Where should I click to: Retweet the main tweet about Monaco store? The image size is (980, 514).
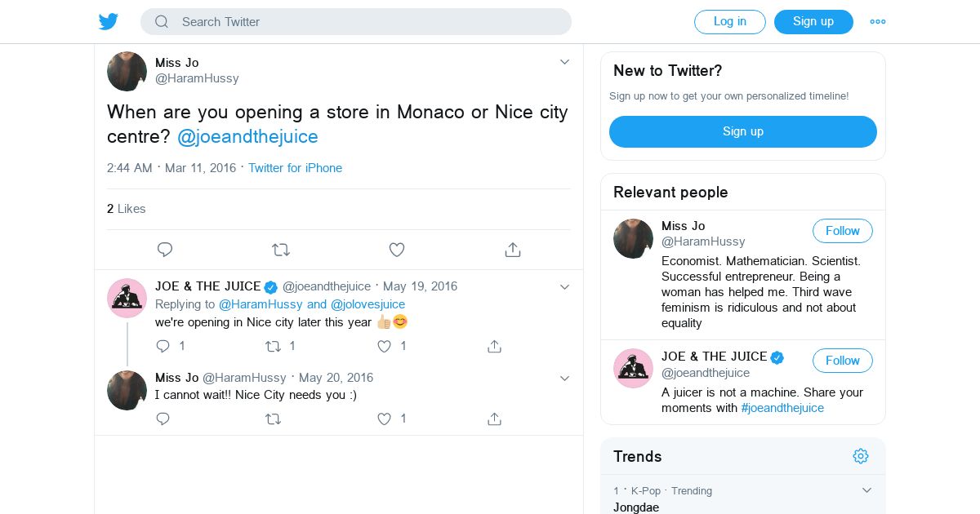pyautogui.click(x=281, y=250)
